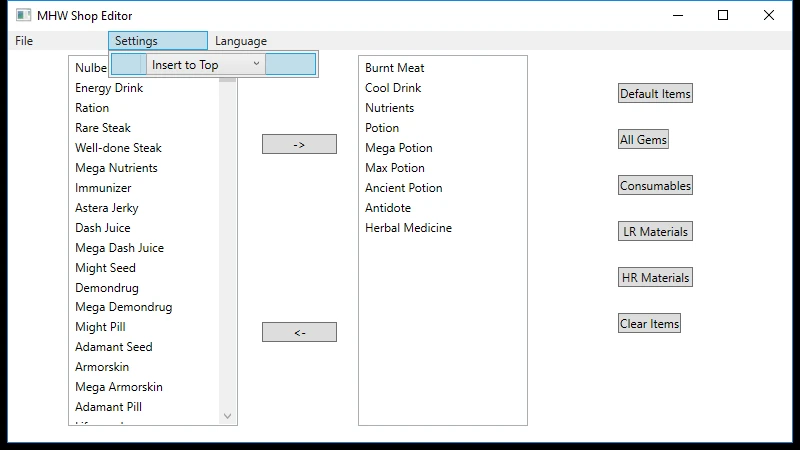Open the File menu
This screenshot has width=800, height=450.
24,41
